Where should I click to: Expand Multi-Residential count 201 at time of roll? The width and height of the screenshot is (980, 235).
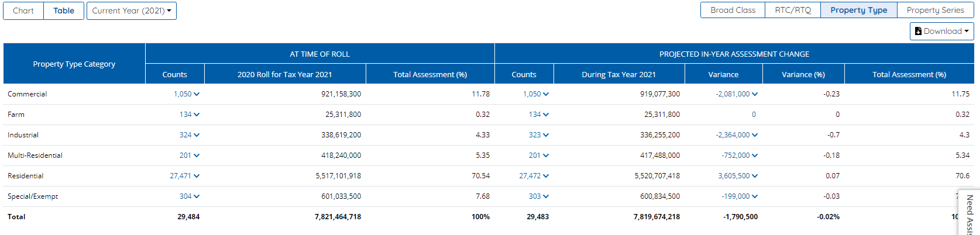click(190, 155)
